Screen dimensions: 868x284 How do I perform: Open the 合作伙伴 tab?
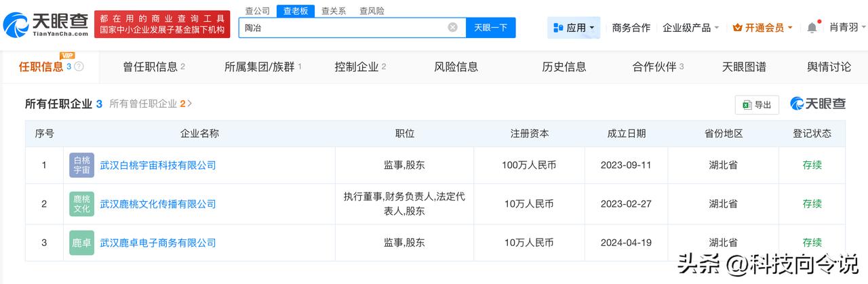coord(658,66)
